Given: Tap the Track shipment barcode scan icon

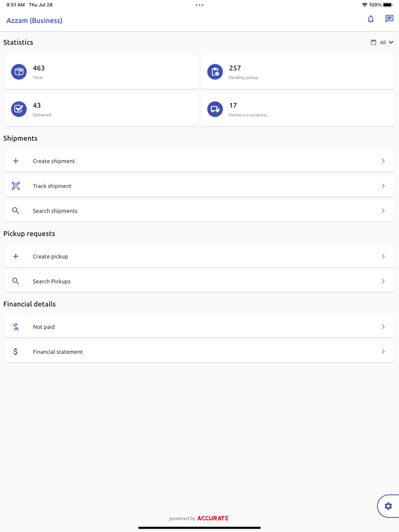Looking at the screenshot, I should 16,186.
